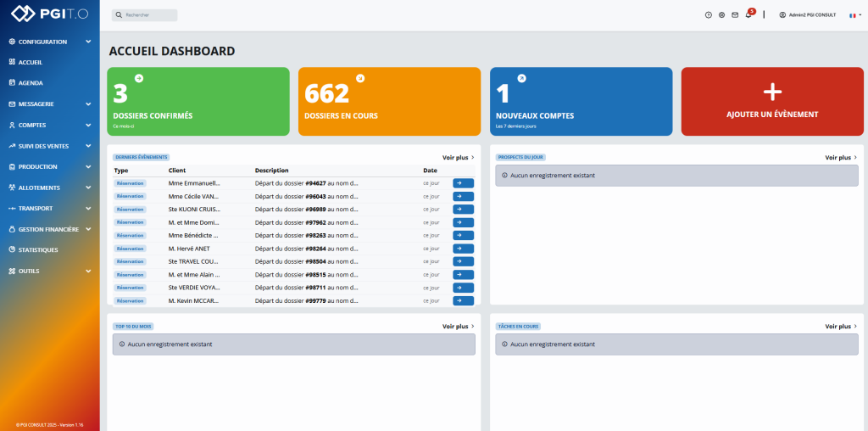868x431 pixels.
Task: Click arrow icon on Dossiers Confirmés card
Action: pos(139,78)
